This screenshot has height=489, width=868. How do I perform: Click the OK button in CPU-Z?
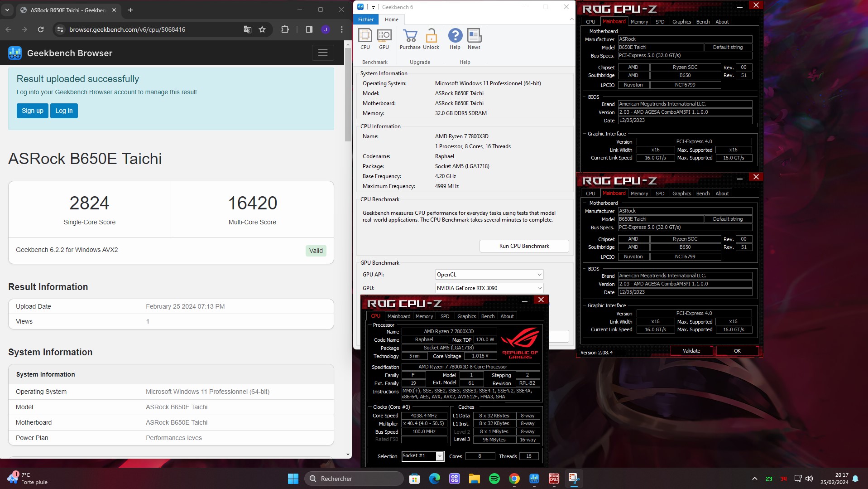(x=737, y=351)
